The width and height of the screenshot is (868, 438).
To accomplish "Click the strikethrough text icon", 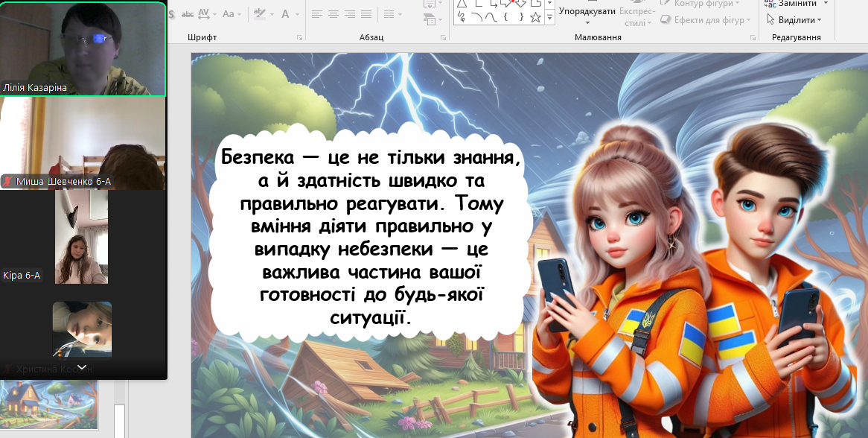I will [188, 14].
